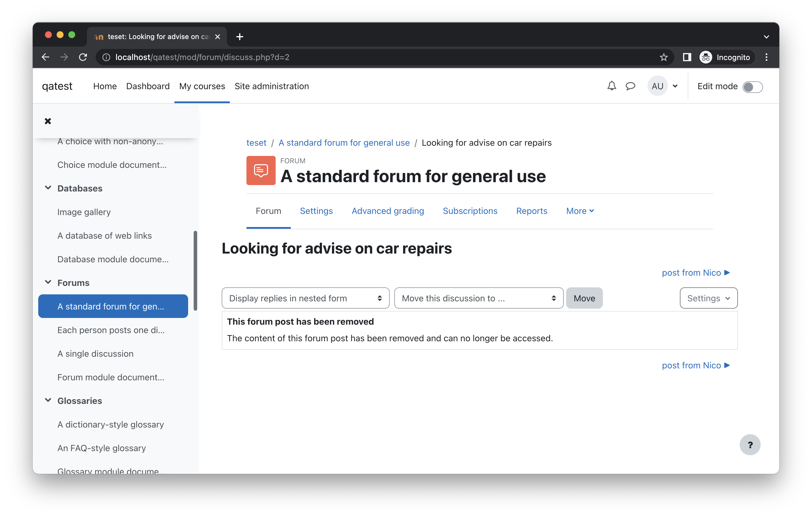Close the course index drawer

48,121
